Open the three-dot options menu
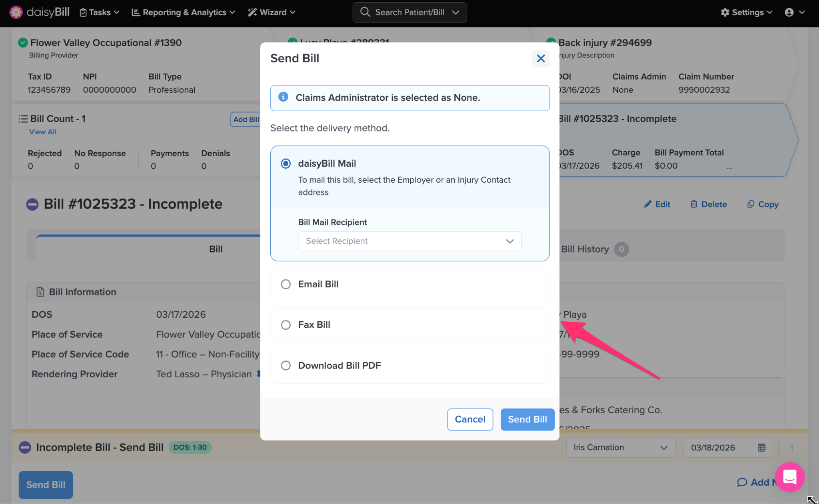819x504 pixels. pyautogui.click(x=792, y=448)
